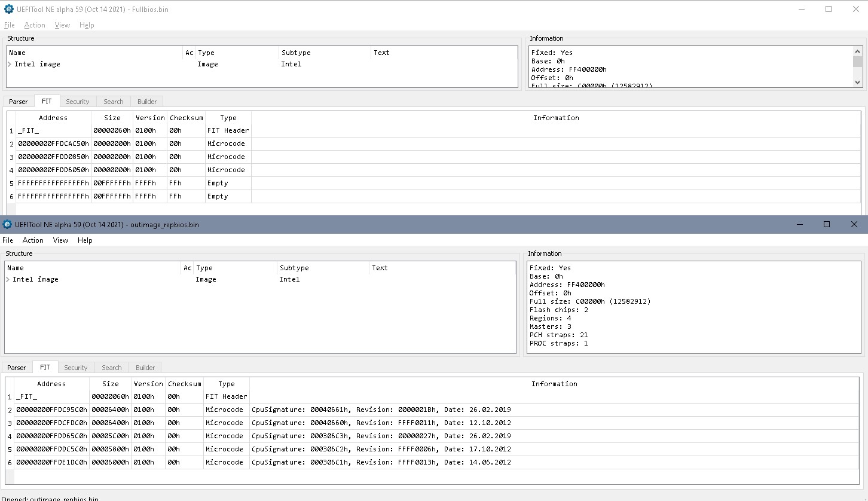Close the outimage_repbios.bin window

tap(854, 224)
